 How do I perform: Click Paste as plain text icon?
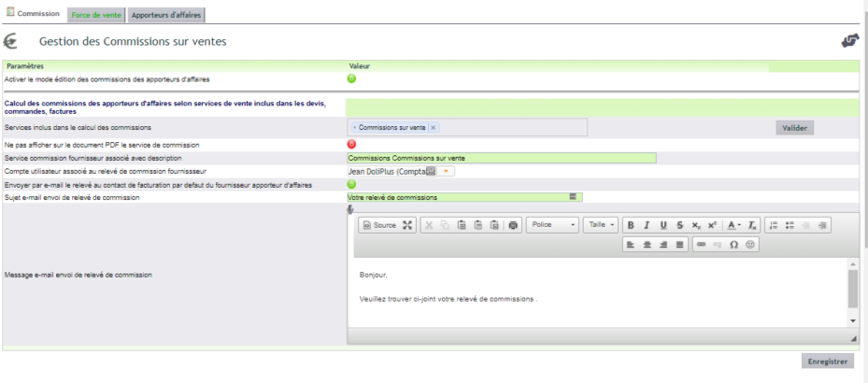pos(478,225)
